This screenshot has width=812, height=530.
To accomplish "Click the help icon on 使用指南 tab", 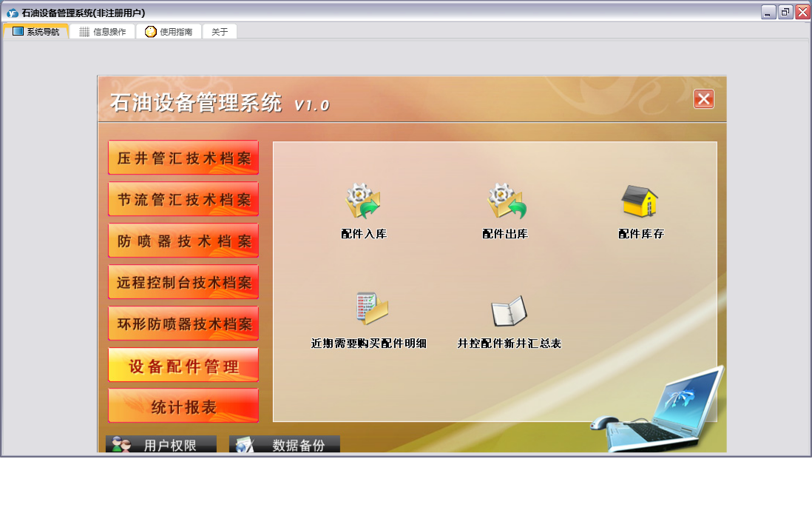I will [x=150, y=32].
